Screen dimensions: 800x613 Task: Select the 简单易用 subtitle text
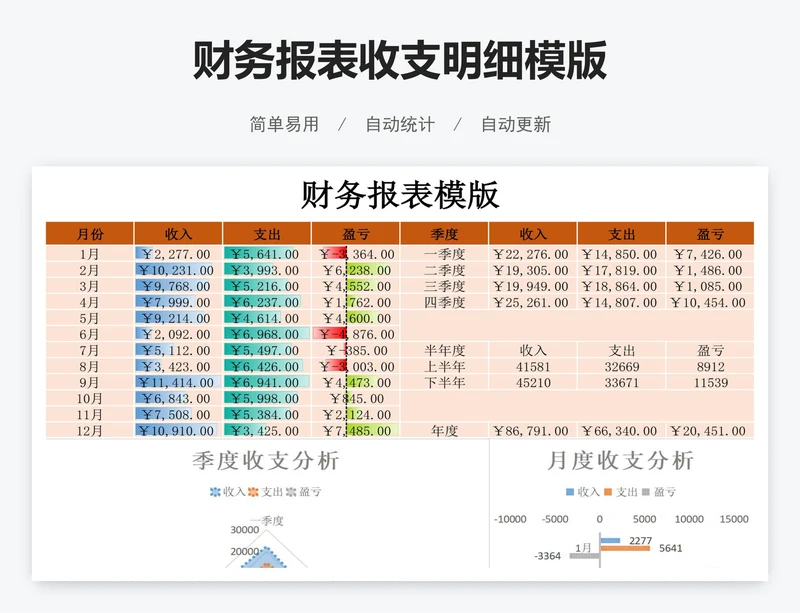pos(284,124)
